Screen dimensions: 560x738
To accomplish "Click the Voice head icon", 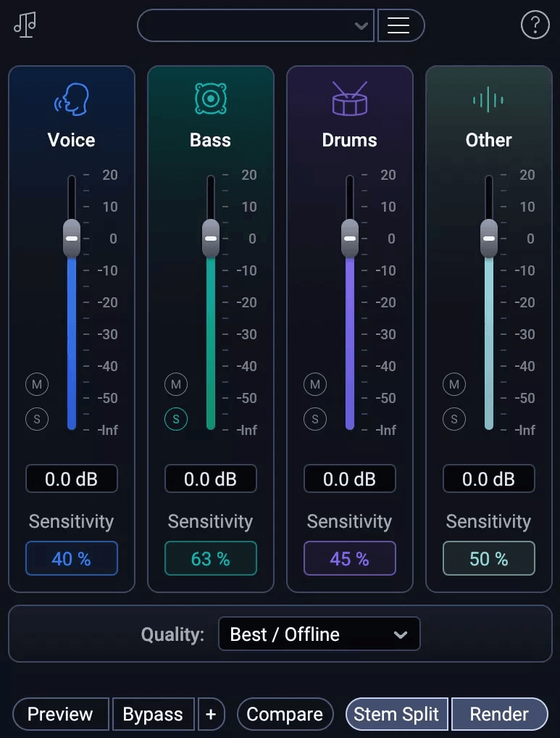I will coord(72,99).
